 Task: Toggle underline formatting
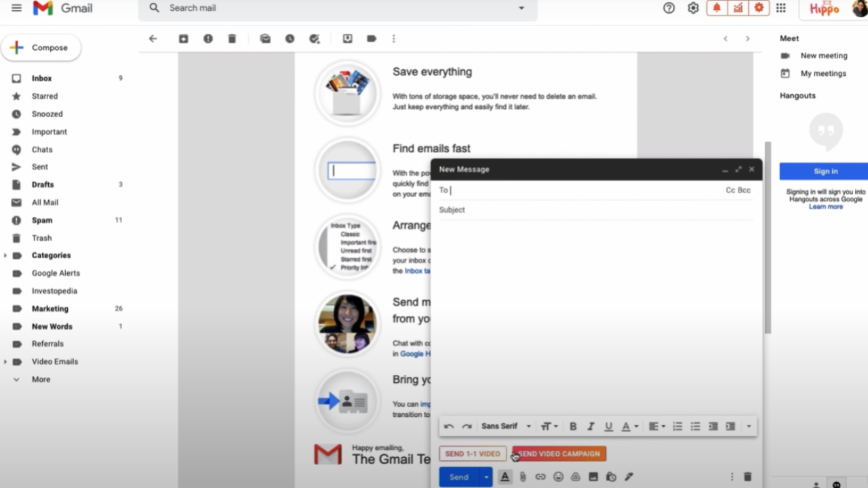pos(608,426)
